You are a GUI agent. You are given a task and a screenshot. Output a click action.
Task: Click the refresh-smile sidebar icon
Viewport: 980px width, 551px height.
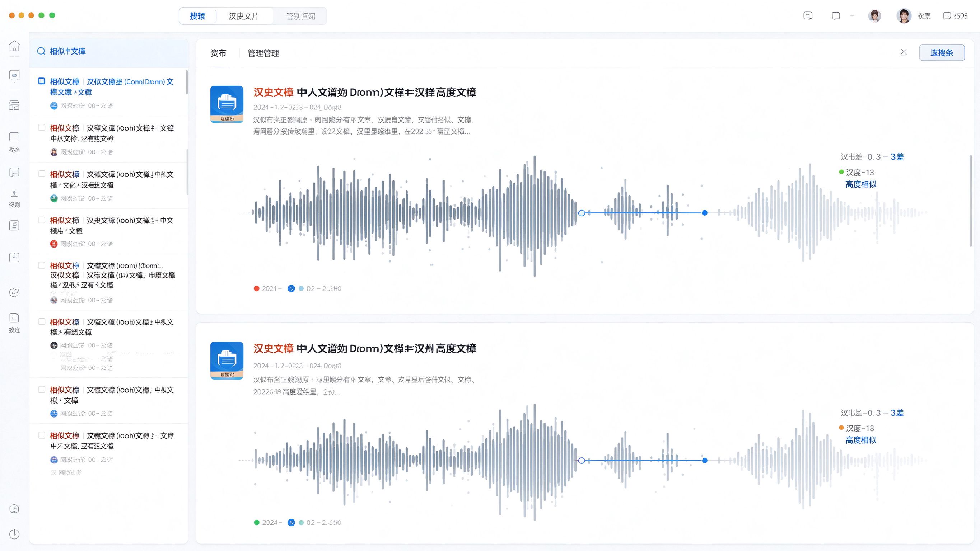click(14, 292)
